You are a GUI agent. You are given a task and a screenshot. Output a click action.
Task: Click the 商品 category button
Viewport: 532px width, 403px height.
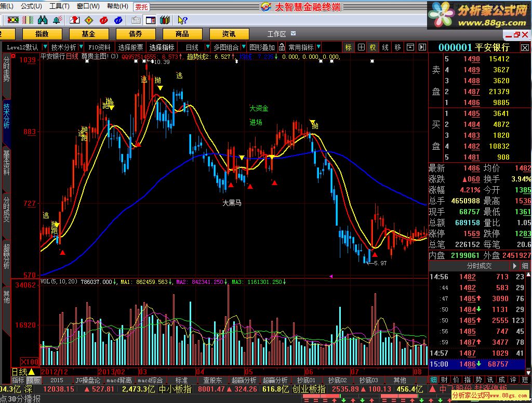point(182,34)
